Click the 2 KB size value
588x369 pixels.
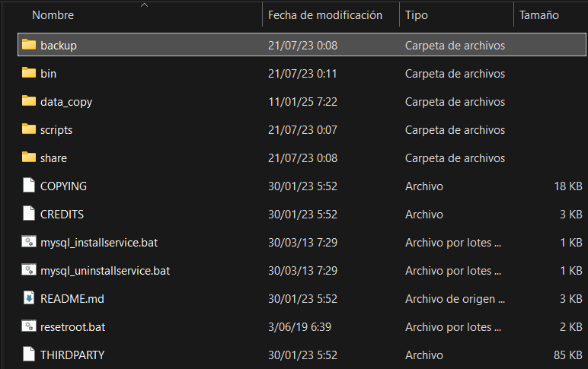pos(571,327)
